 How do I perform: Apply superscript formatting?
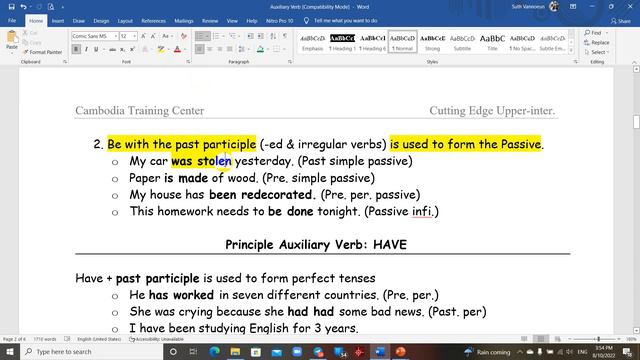[132, 49]
